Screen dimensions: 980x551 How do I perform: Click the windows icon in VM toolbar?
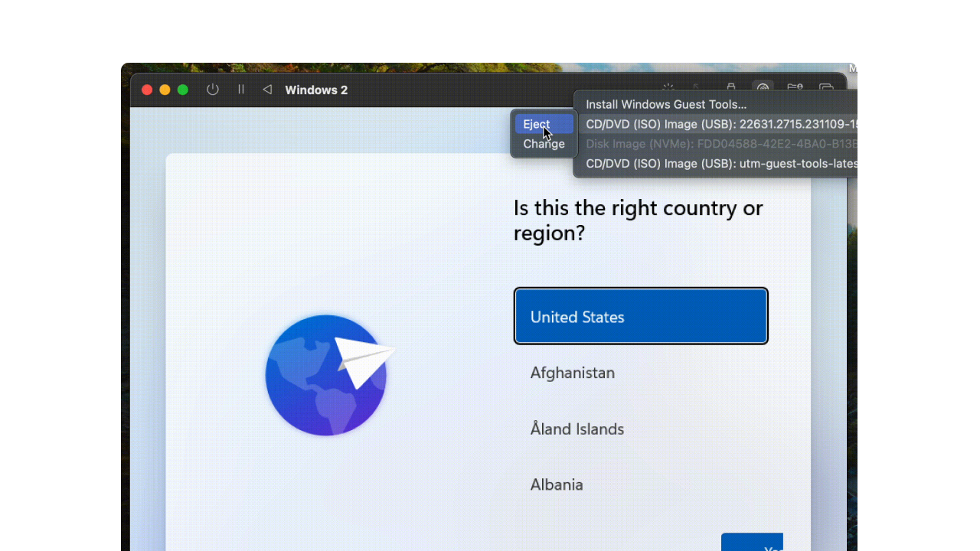click(826, 89)
